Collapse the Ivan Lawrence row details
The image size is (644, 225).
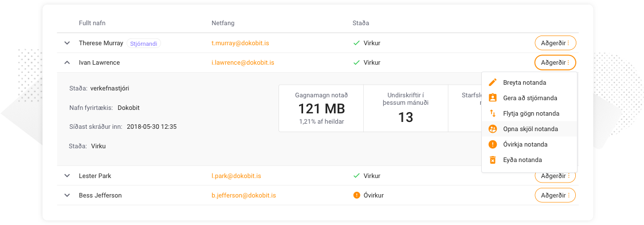(68, 63)
